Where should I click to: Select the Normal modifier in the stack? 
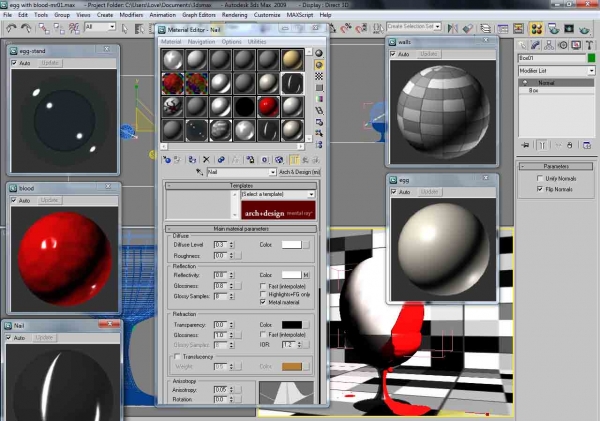click(x=556, y=83)
